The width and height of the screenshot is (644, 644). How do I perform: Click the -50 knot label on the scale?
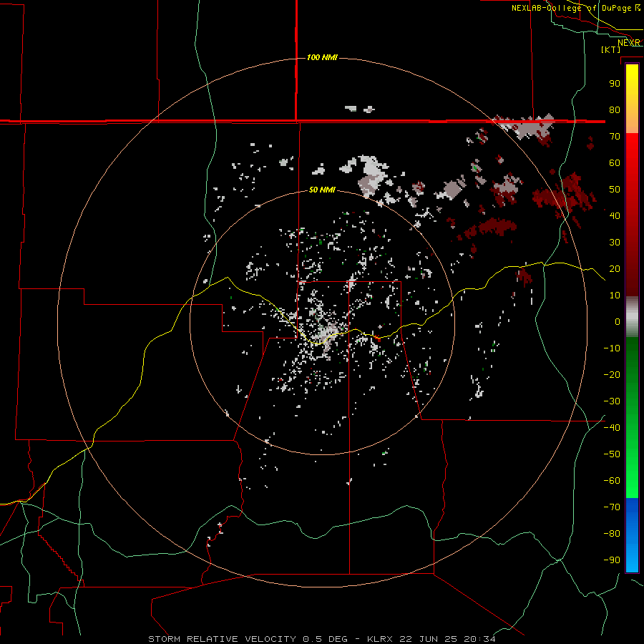(612, 454)
